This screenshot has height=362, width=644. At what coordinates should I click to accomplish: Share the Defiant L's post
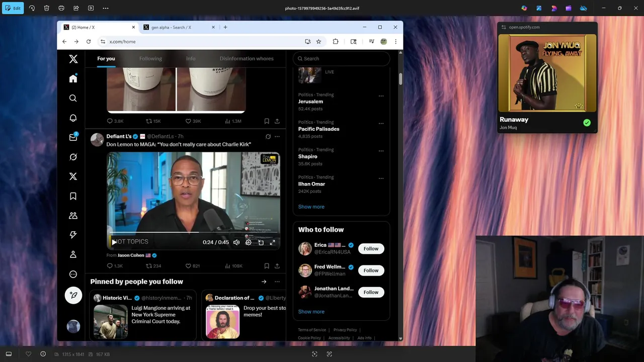pyautogui.click(x=277, y=266)
